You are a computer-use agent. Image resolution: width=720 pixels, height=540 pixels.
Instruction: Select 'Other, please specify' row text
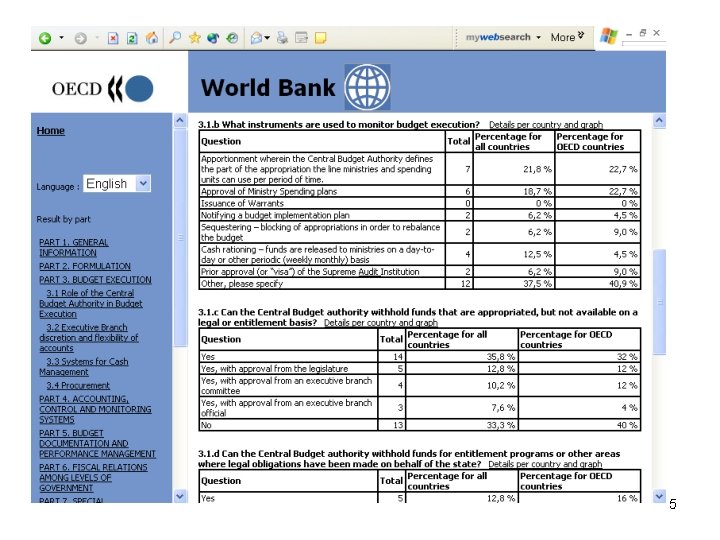pyautogui.click(x=242, y=284)
